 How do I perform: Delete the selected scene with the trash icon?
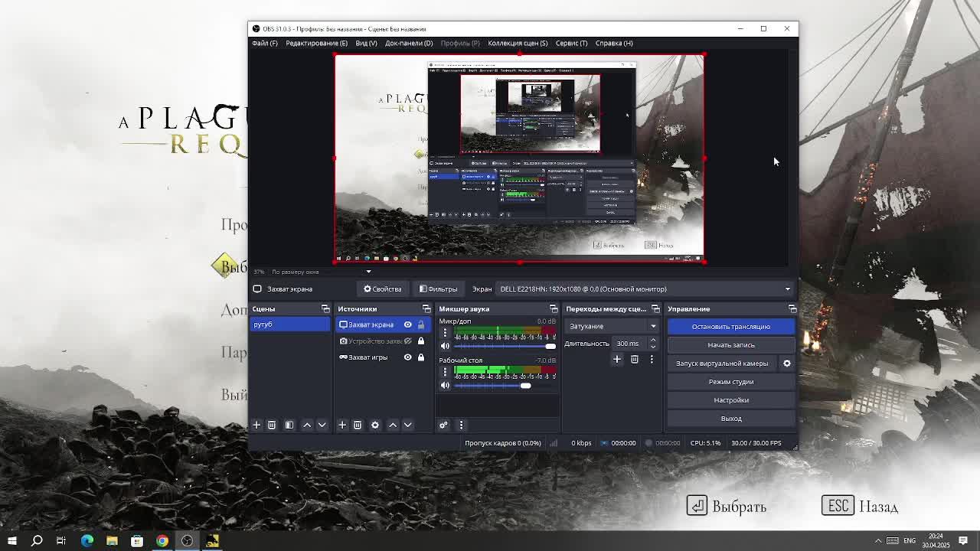coord(271,425)
